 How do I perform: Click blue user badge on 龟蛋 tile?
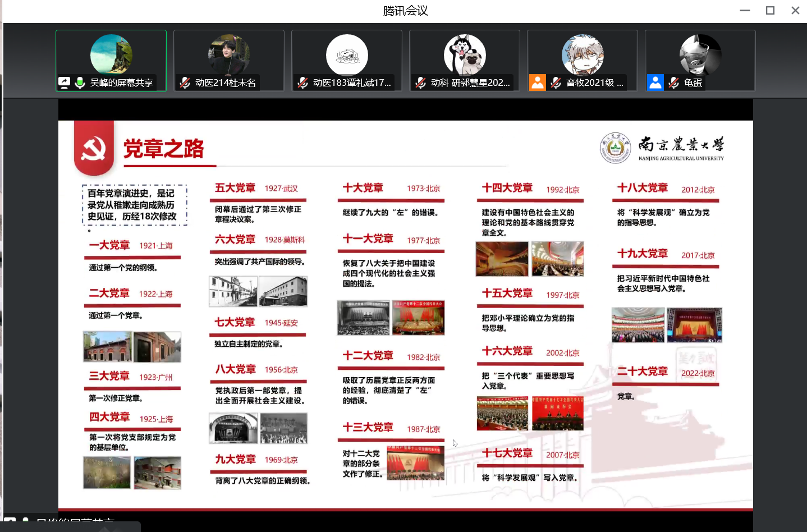point(655,82)
